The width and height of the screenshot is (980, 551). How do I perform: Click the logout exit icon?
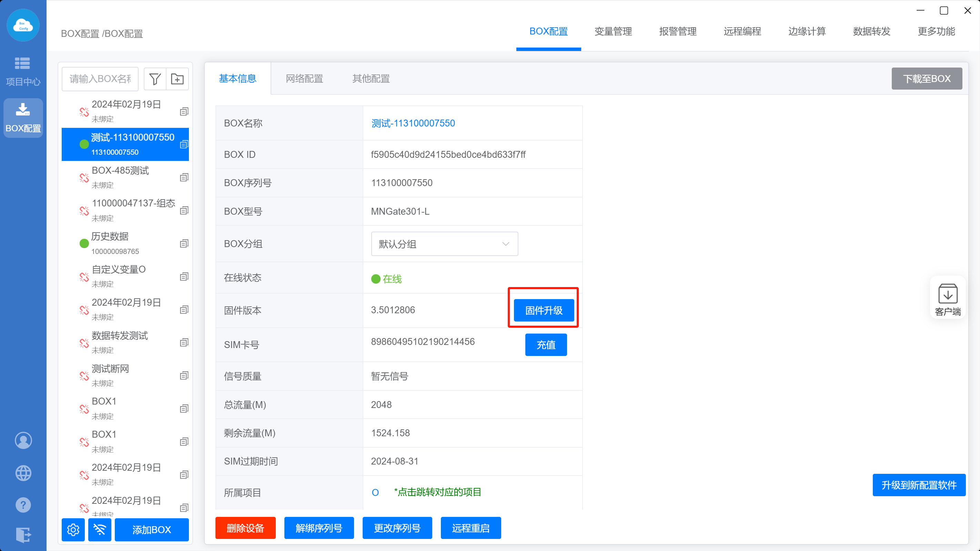point(23,535)
